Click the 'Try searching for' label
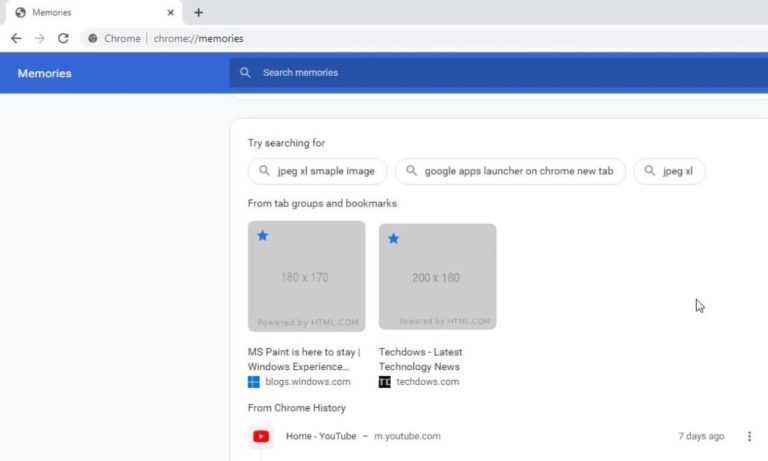 [287, 143]
